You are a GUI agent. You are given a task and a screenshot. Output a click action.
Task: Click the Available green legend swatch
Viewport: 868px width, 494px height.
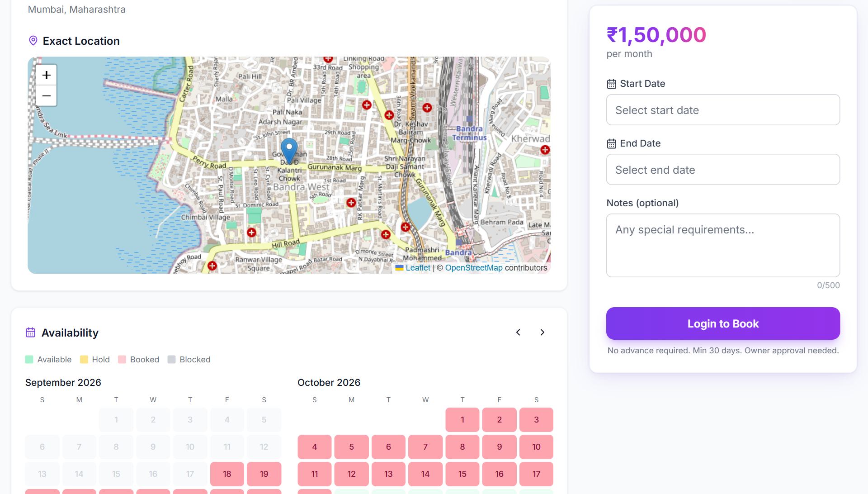coord(29,360)
